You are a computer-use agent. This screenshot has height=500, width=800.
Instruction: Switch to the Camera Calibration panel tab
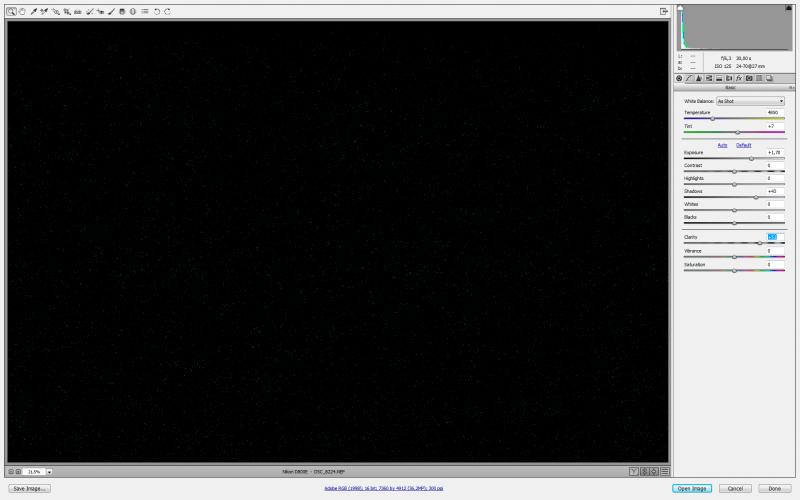(x=749, y=78)
